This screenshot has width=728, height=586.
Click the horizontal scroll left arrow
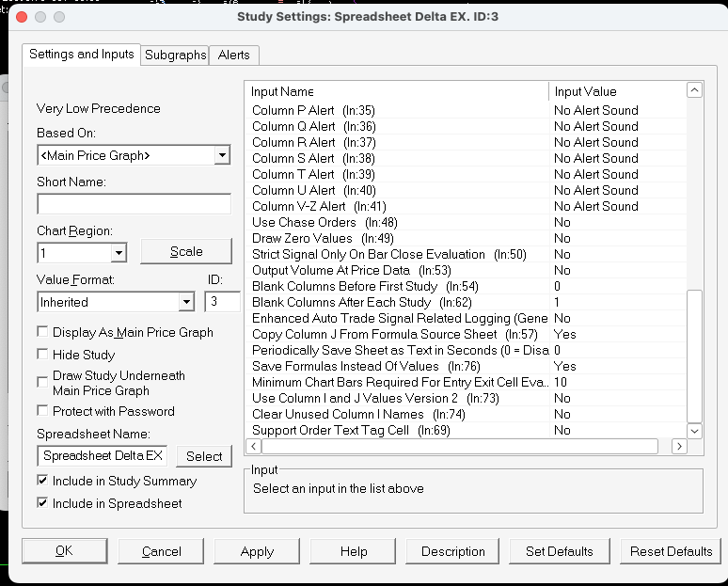click(x=255, y=447)
